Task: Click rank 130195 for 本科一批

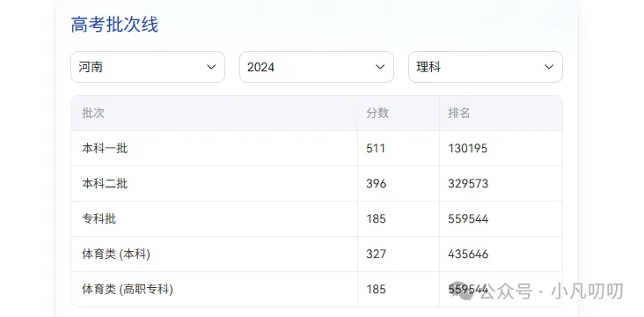Action: point(468,149)
